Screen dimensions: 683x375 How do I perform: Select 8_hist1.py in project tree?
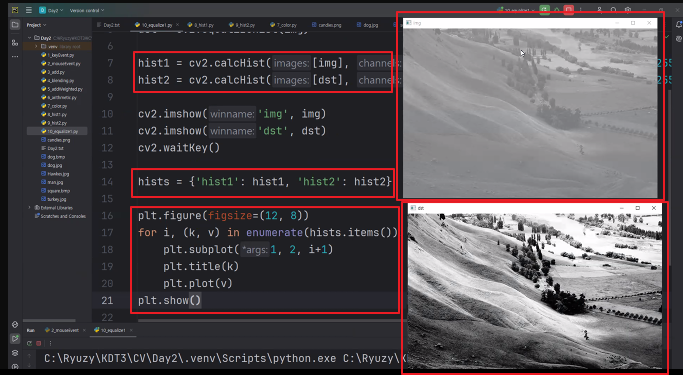[x=54, y=115]
